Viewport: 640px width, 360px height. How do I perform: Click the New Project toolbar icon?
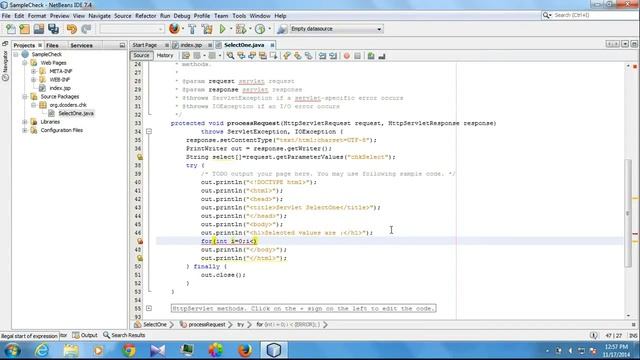pyautogui.click(x=24, y=29)
